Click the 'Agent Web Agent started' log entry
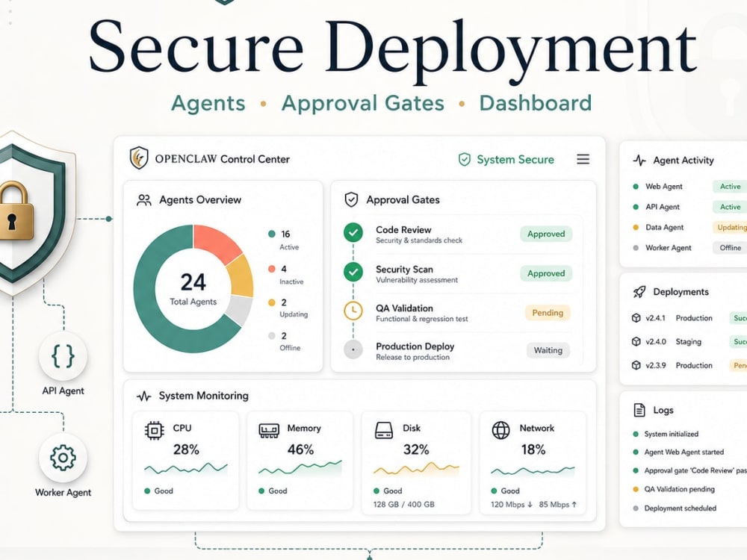 pos(684,452)
